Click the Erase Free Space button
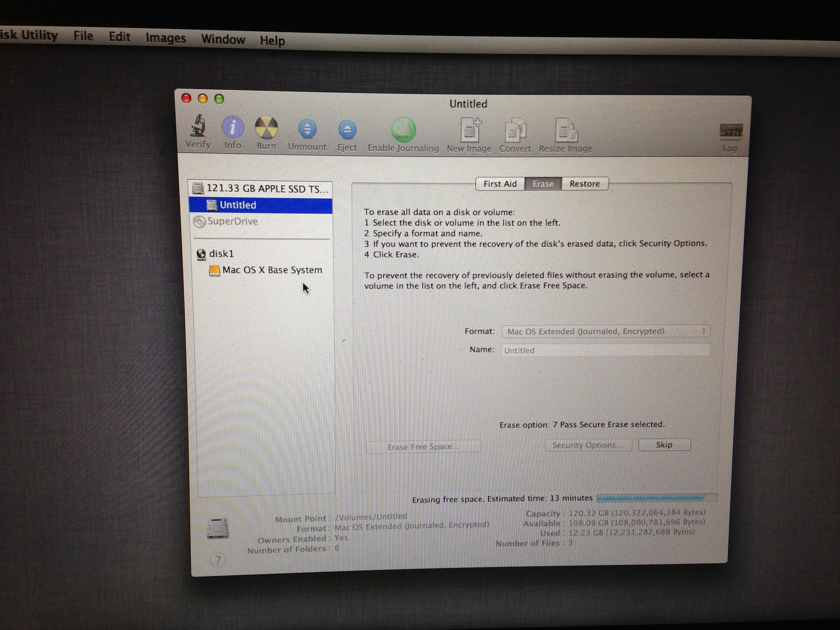This screenshot has height=630, width=840. point(423,447)
